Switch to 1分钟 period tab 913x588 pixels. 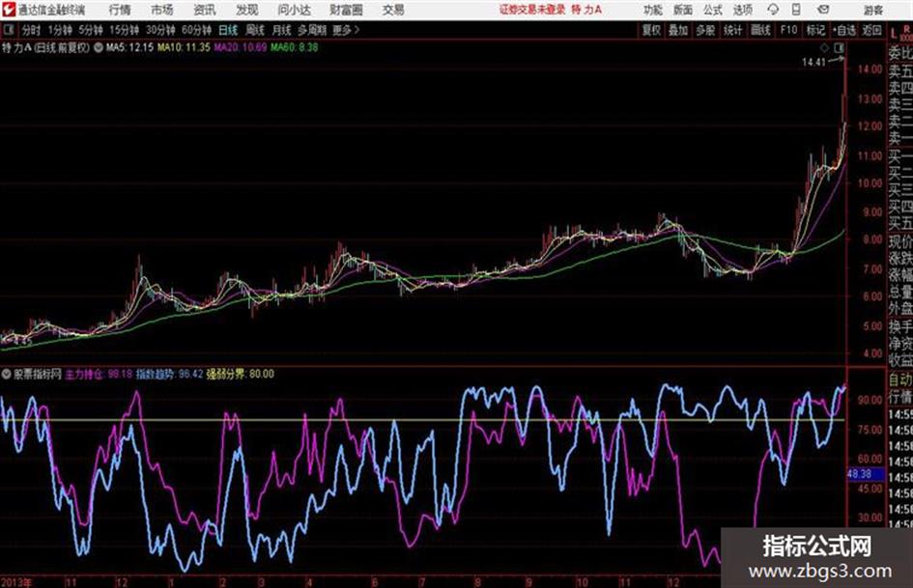click(x=60, y=30)
